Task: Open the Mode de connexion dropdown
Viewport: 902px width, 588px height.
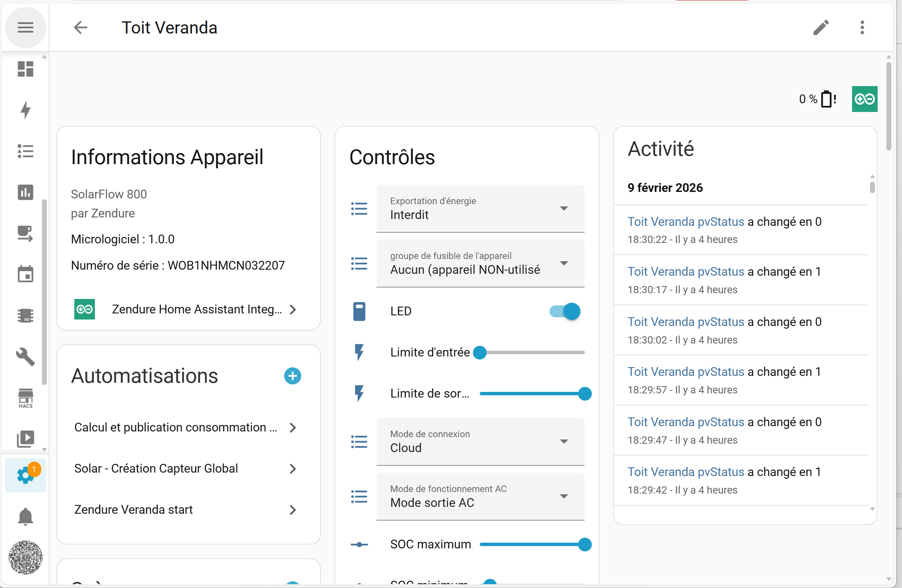Action: pos(480,441)
